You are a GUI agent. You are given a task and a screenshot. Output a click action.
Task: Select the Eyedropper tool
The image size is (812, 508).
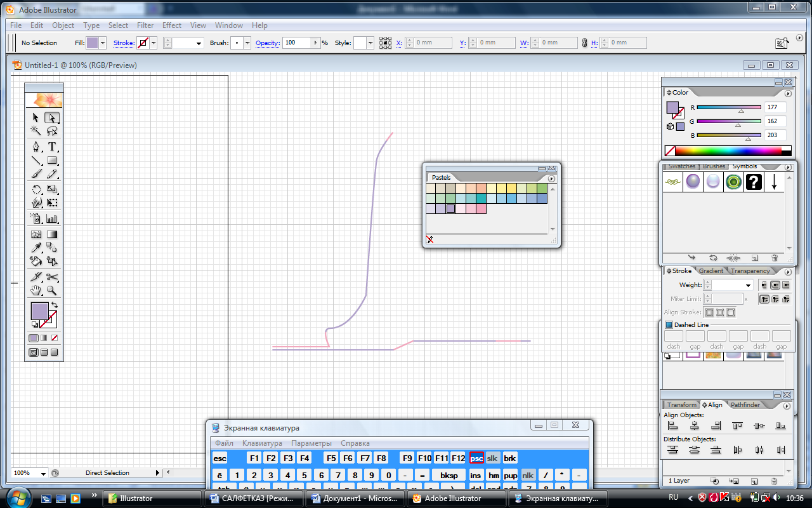coord(36,248)
